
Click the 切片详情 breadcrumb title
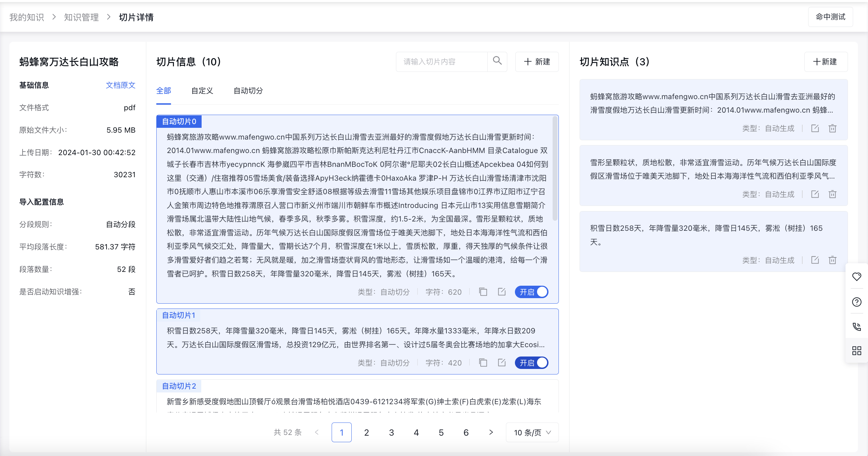[x=136, y=17]
